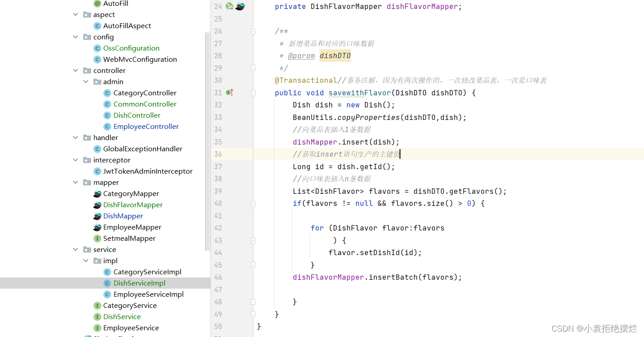Viewport: 644px width, 337px height.
Task: Open JwtTokenAdminInterceptor class
Action: [148, 171]
